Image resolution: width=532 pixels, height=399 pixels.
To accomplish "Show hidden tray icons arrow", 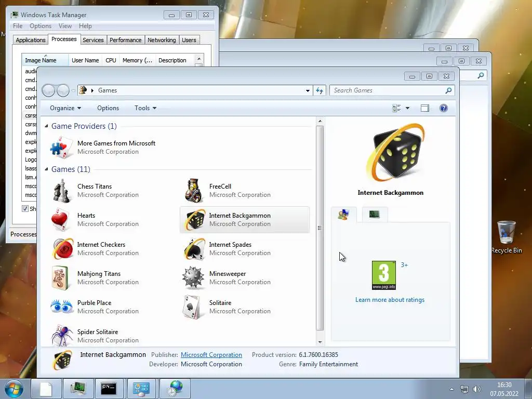I will pos(451,389).
